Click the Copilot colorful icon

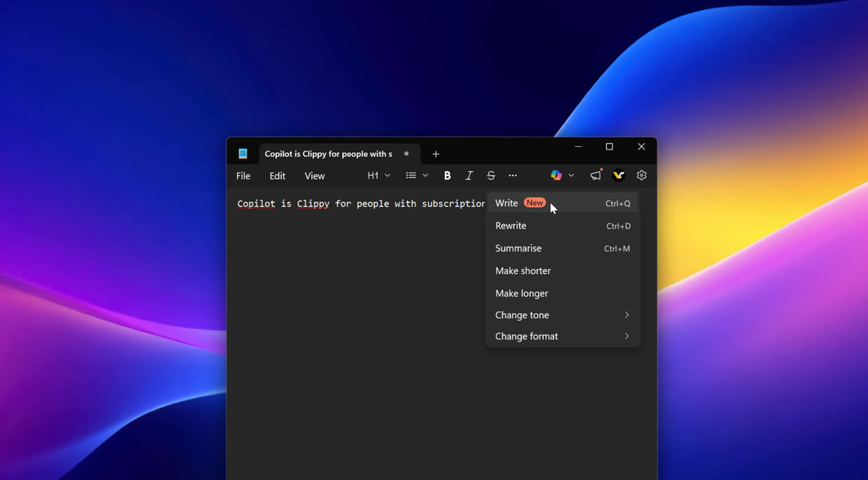tap(556, 175)
